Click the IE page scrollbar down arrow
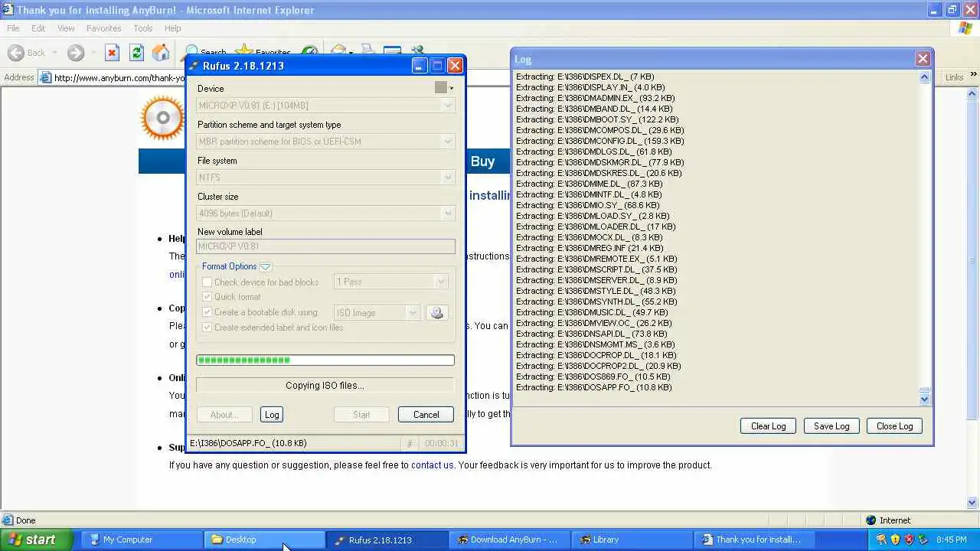The height and width of the screenshot is (551, 980). click(x=973, y=503)
